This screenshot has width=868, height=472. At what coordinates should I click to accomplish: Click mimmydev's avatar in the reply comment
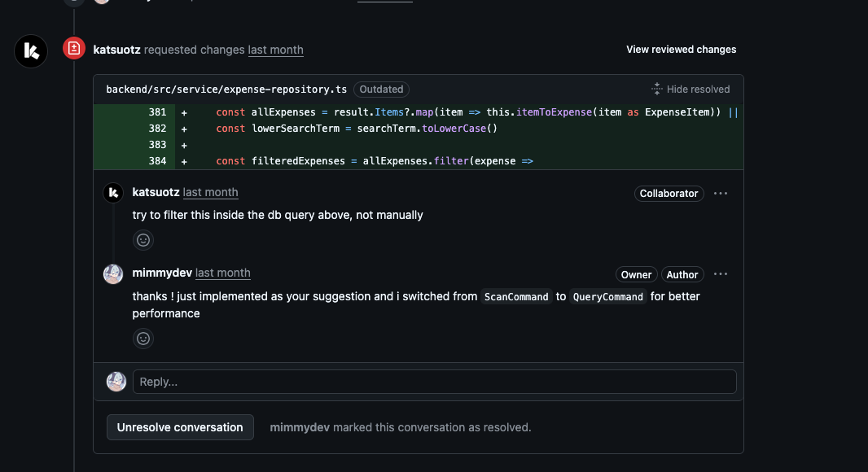pyautogui.click(x=113, y=274)
